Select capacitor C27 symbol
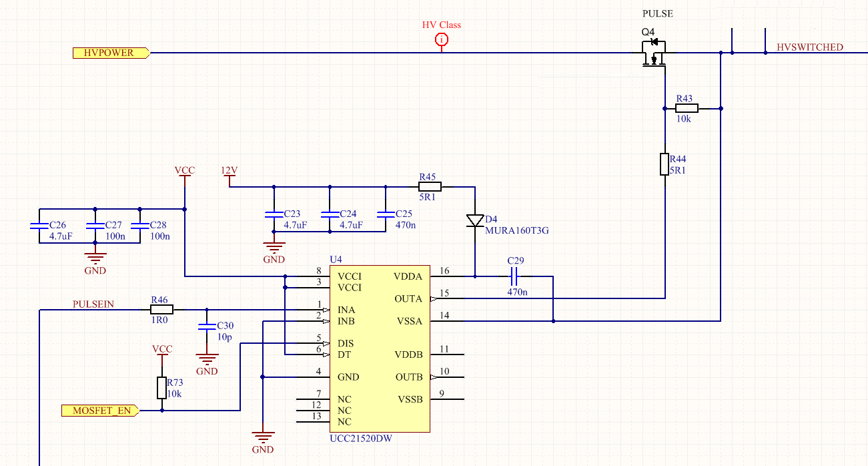868x466 pixels. point(95,226)
